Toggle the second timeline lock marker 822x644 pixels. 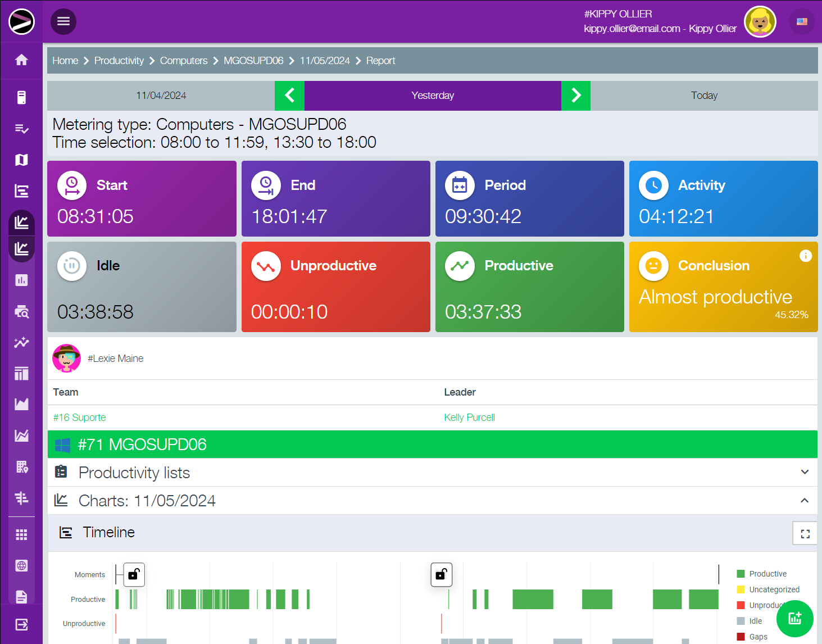pyautogui.click(x=441, y=574)
